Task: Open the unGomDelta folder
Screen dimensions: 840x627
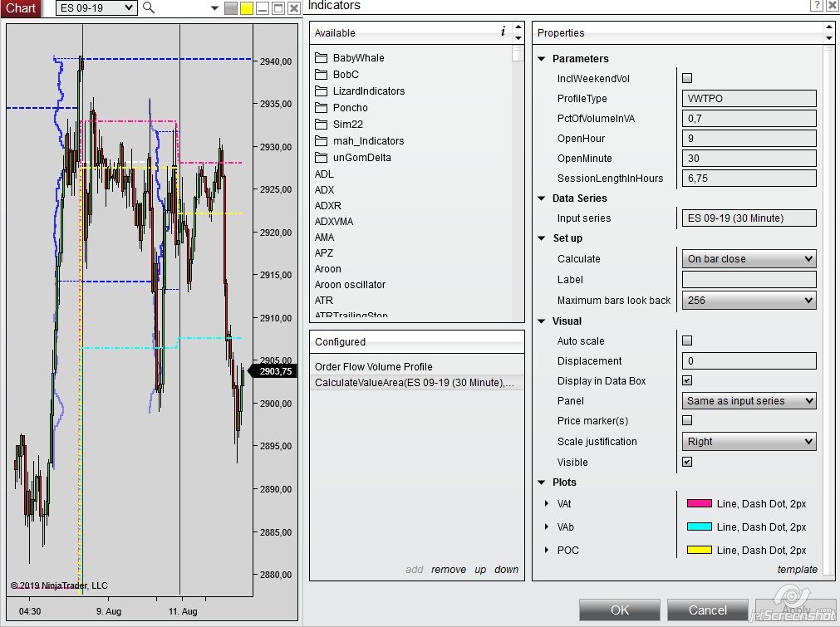Action: (361, 158)
